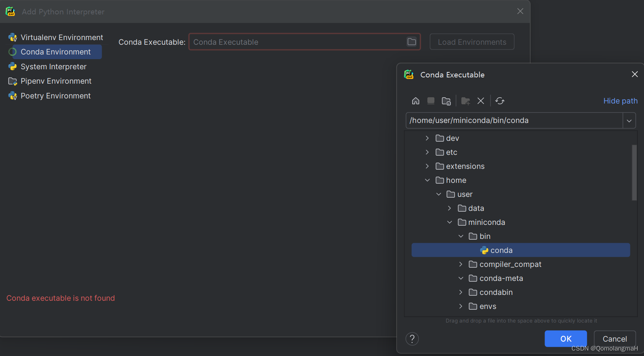Image resolution: width=644 pixels, height=356 pixels.
Task: Click the folder icon in Conda Executable field
Action: tap(411, 42)
